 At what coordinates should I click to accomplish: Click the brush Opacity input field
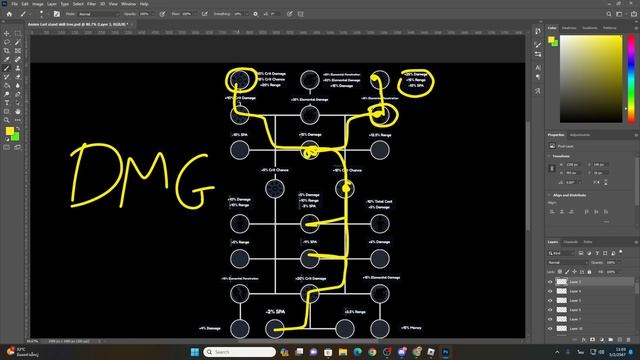144,14
